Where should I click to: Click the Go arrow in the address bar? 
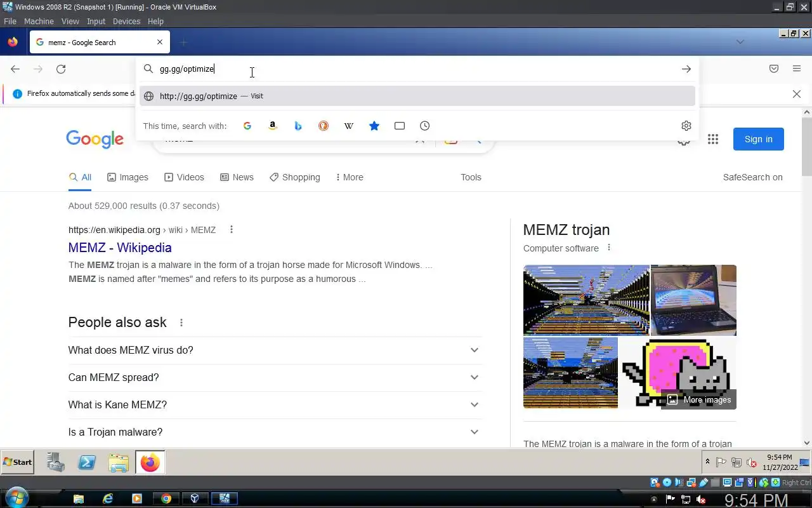click(686, 69)
